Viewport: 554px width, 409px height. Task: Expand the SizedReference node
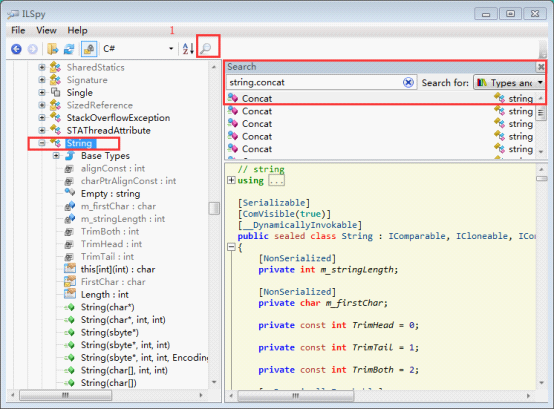click(x=42, y=105)
